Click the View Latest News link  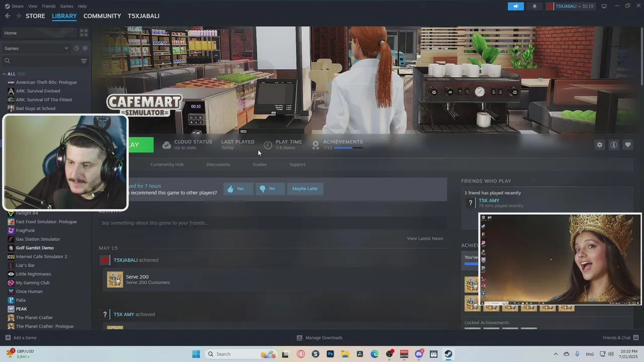tap(425, 238)
